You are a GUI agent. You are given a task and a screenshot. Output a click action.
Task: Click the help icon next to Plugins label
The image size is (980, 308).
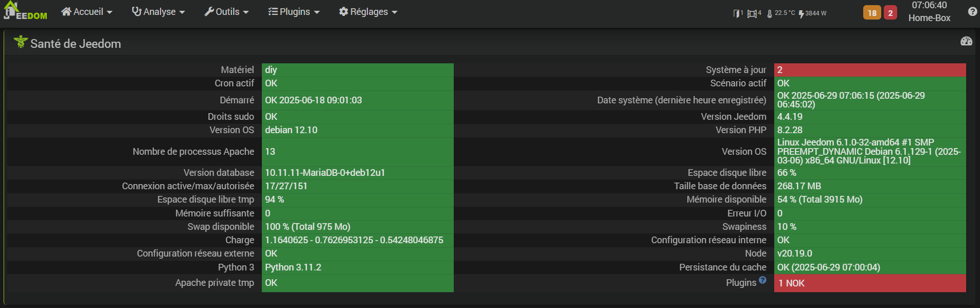pos(762,280)
